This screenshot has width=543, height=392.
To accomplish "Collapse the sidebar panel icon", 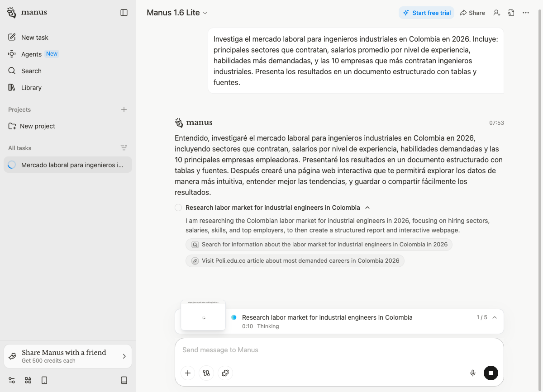I will coord(124,13).
